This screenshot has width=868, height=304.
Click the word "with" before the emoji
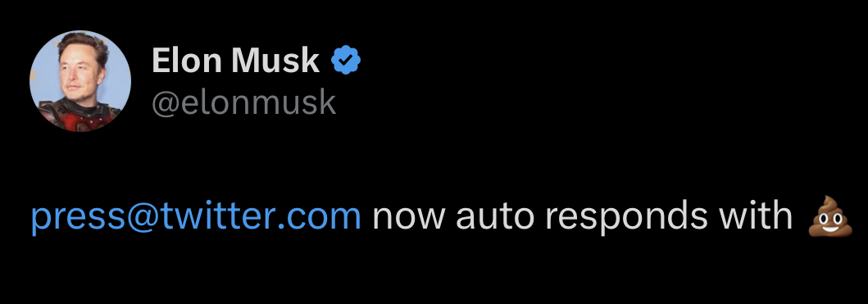[x=757, y=215]
